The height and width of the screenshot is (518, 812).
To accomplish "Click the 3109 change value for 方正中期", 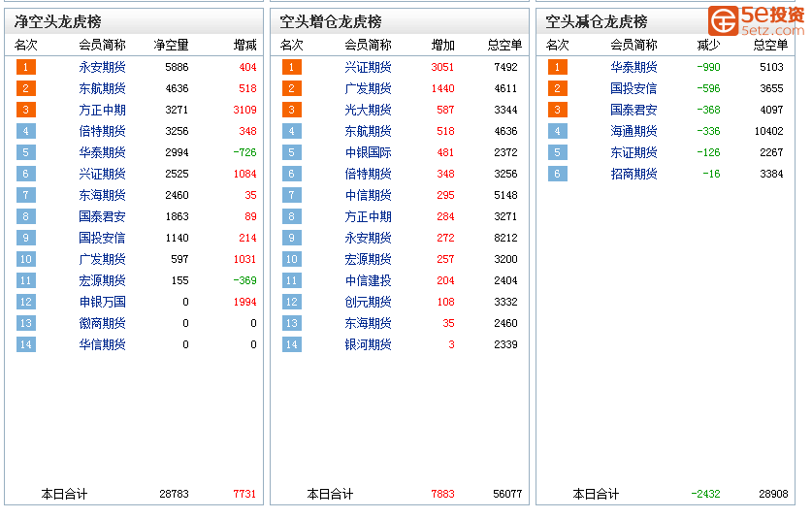I will (x=244, y=110).
